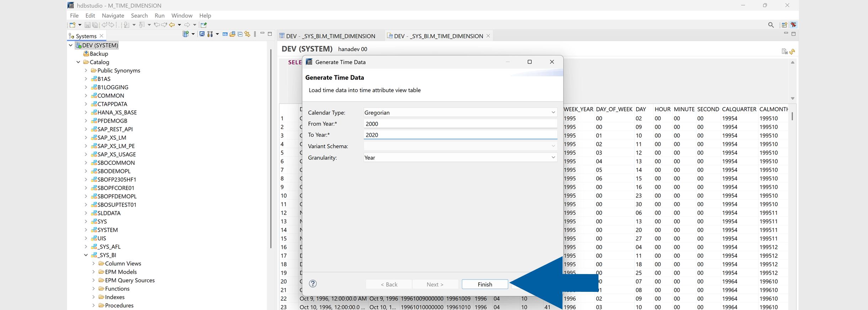The image size is (868, 310).
Task: Open the Window menu
Action: click(x=182, y=15)
